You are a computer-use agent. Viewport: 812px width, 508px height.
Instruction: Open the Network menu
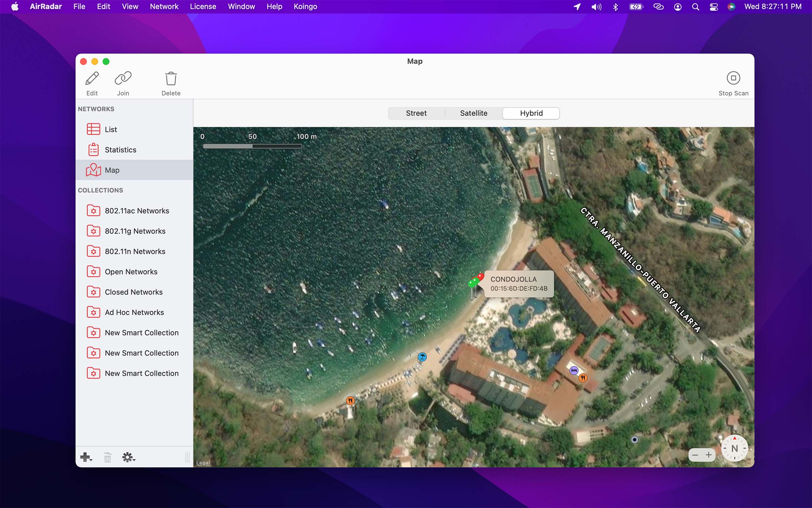click(164, 6)
